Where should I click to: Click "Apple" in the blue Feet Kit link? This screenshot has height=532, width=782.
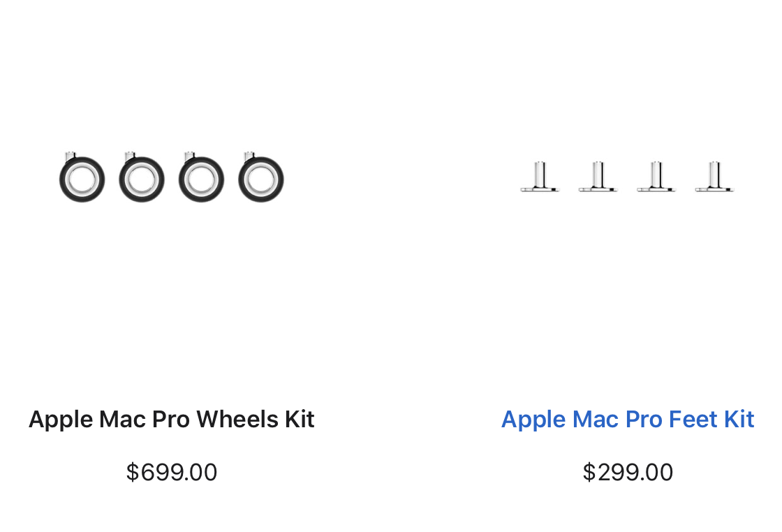pos(533,420)
